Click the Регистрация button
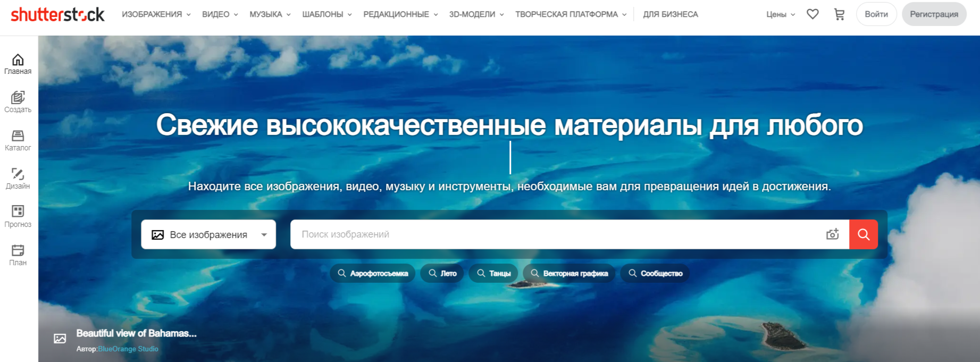The height and width of the screenshot is (362, 980). pyautogui.click(x=934, y=14)
